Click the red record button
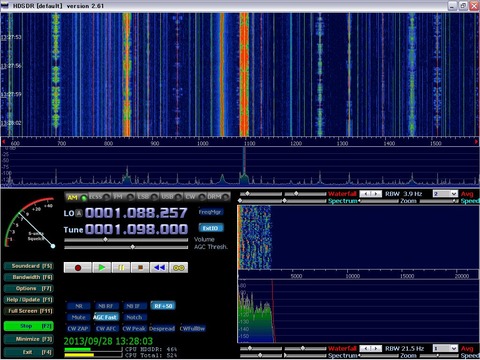Screen dimensions: 480x360 pos(77,268)
